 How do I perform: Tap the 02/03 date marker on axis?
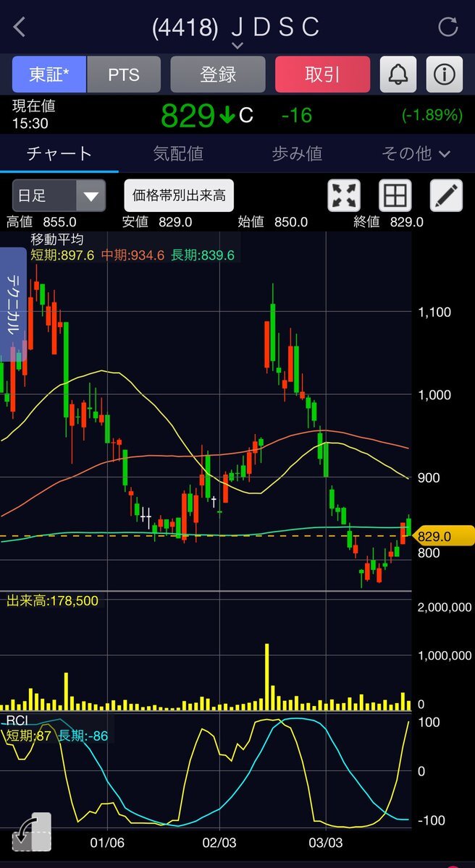pyautogui.click(x=219, y=843)
